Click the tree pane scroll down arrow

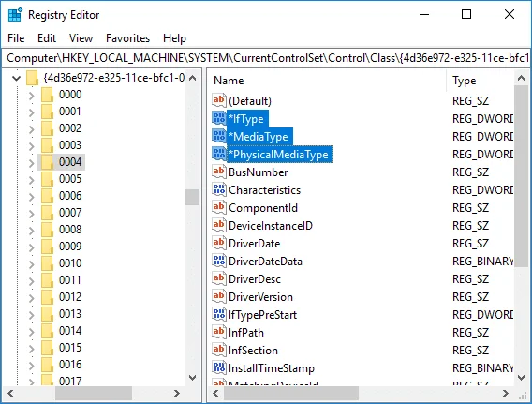(192, 378)
